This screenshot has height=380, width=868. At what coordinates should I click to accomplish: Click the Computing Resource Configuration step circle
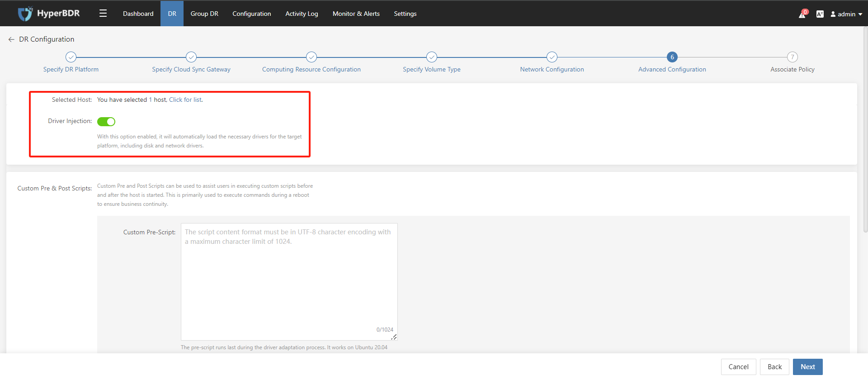coord(311,57)
